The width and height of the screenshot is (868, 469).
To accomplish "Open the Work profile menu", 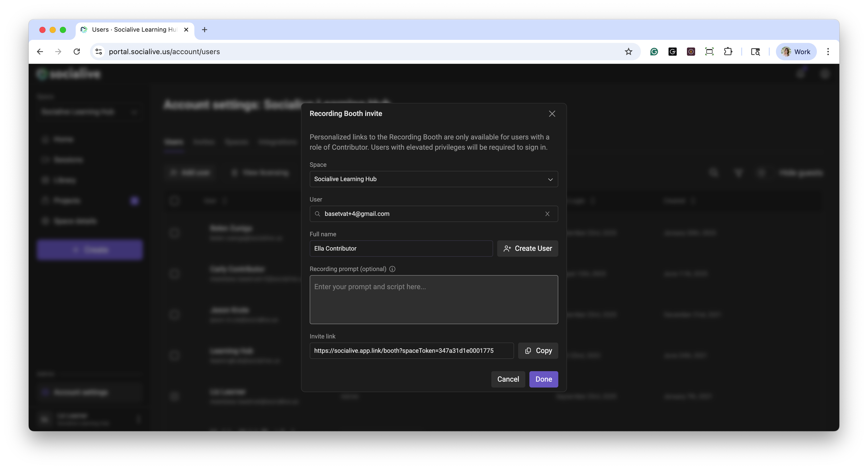I will 796,52.
